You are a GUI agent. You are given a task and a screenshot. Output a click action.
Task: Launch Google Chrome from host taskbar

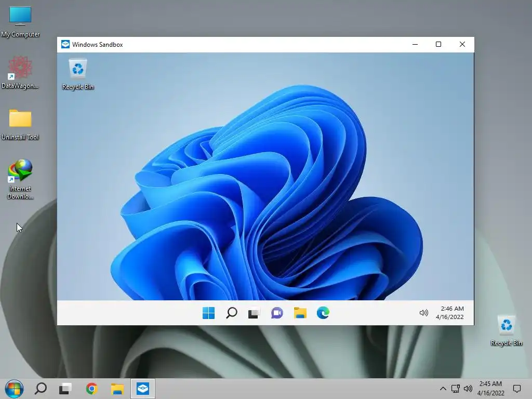[91, 389]
